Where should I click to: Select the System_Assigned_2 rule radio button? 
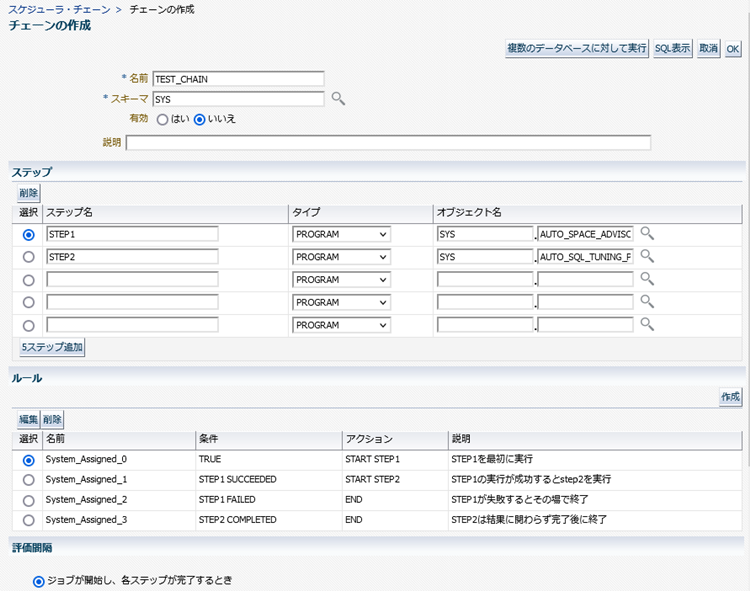[28, 499]
